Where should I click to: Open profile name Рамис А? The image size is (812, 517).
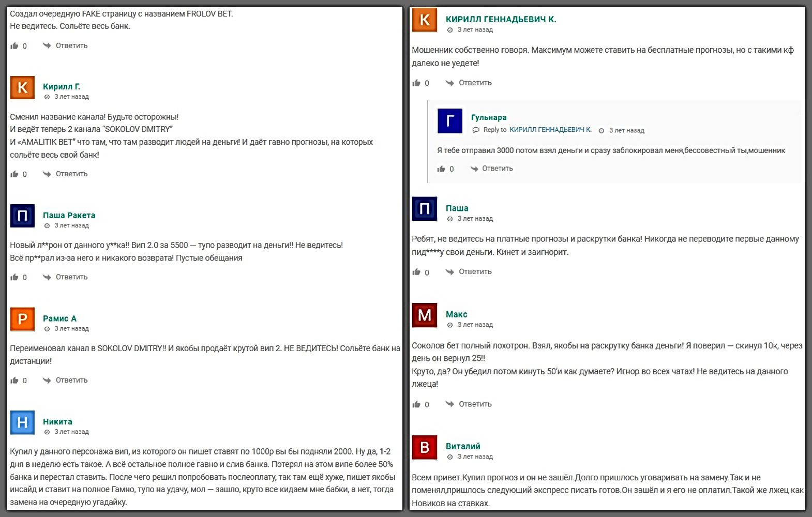pyautogui.click(x=59, y=318)
